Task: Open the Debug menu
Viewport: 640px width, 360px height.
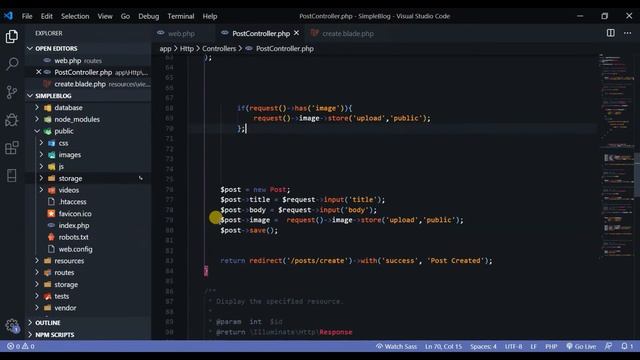Action: (149, 16)
